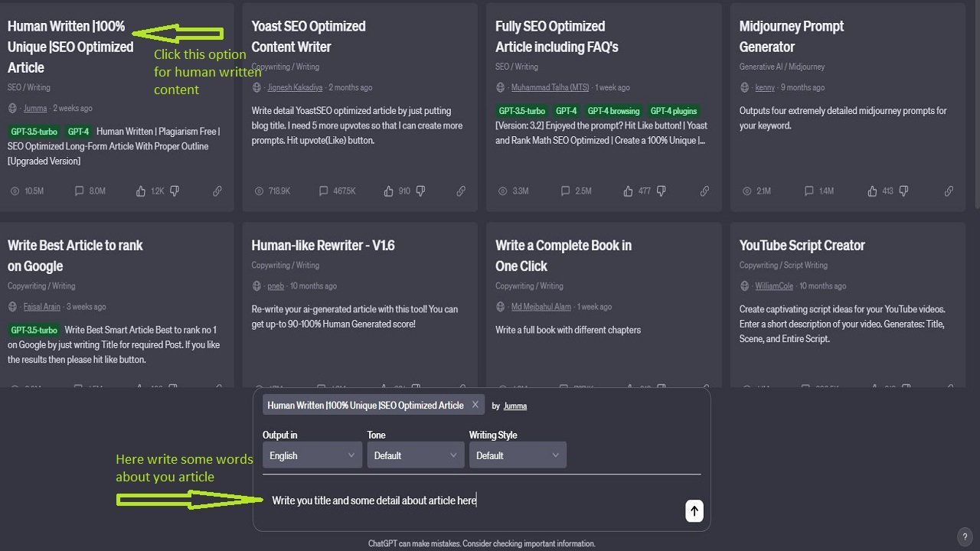Screen dimensions: 980x551
Task: Like the Human Written SEO Optimized Article prompt
Action: click(140, 191)
